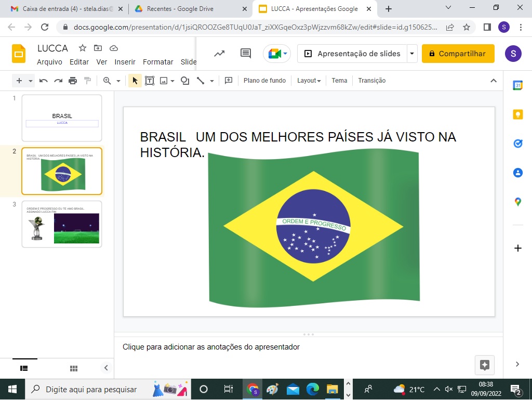532x400 pixels.
Task: Open the Inserir menu
Action: click(125, 62)
